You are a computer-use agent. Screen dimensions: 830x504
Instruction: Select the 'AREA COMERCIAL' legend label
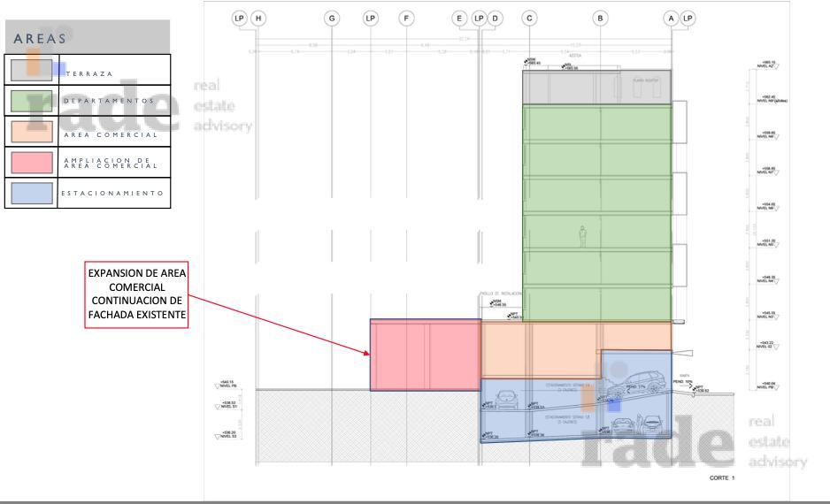pyautogui.click(x=111, y=135)
